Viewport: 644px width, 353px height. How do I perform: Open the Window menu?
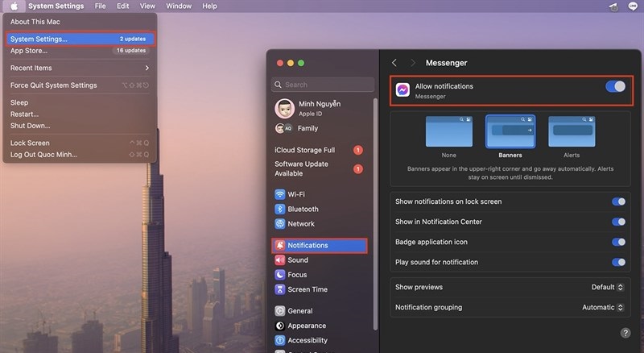click(x=179, y=6)
